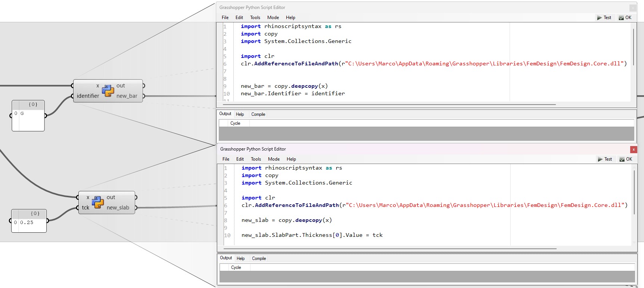Click Python icon on new_bar component
Image resolution: width=644 pixels, height=288 pixels.
click(108, 90)
